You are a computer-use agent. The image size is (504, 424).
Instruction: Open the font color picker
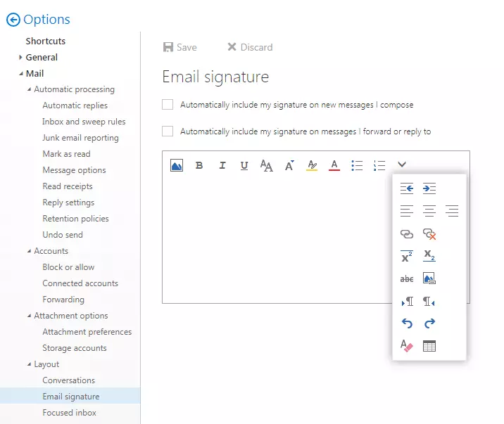point(334,165)
